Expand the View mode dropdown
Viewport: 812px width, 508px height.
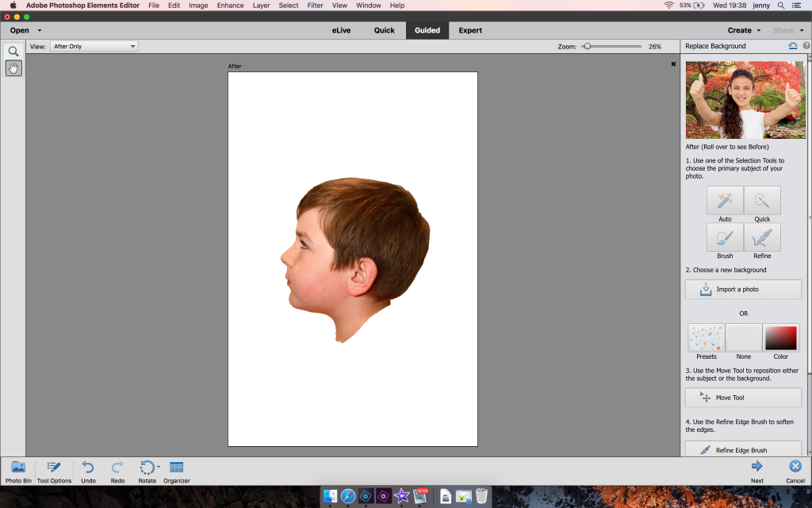click(x=94, y=46)
